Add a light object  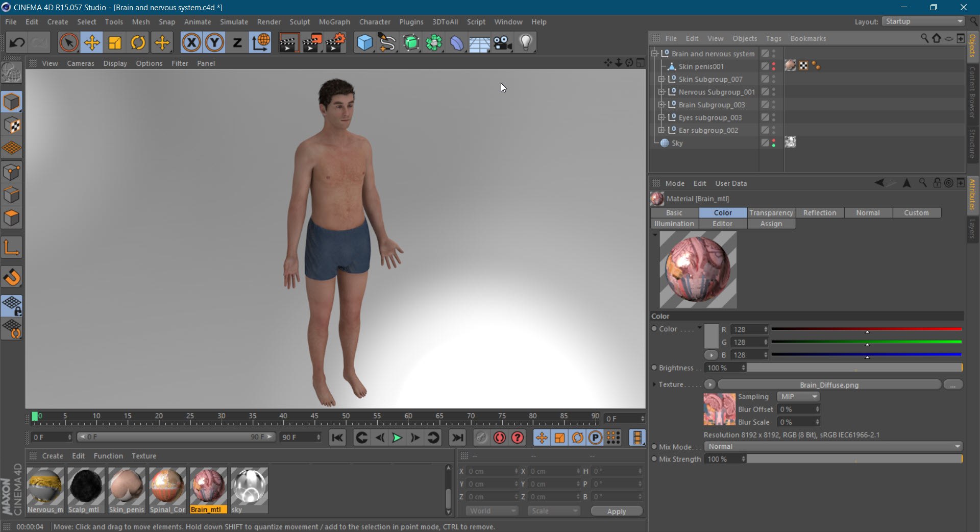(526, 42)
